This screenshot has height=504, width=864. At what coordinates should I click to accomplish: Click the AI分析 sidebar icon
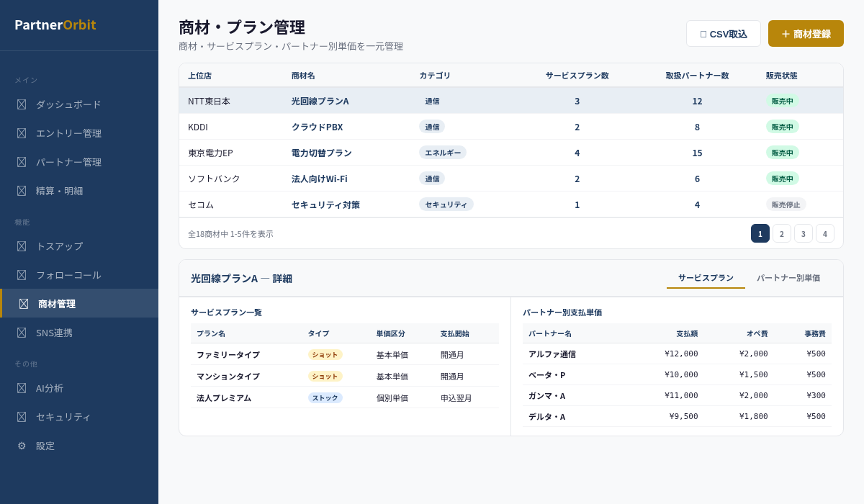(x=22, y=388)
